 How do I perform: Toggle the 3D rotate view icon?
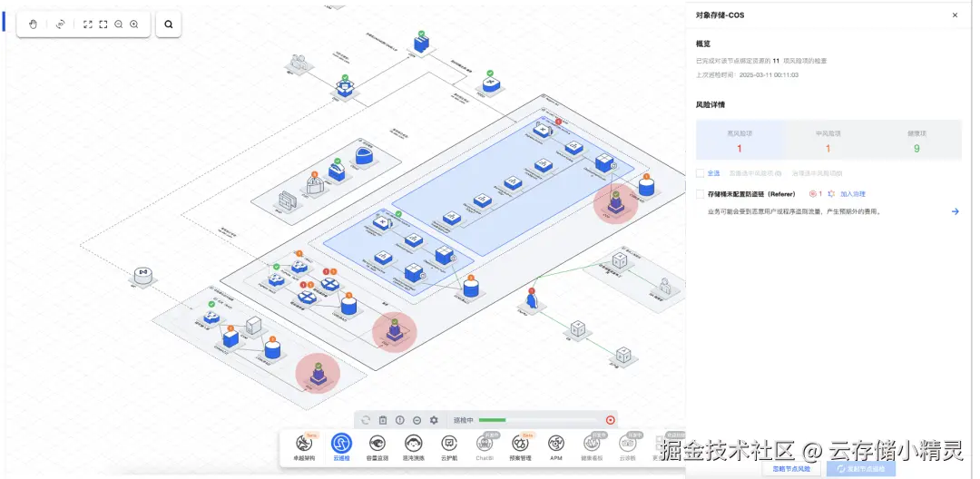pyautogui.click(x=61, y=24)
